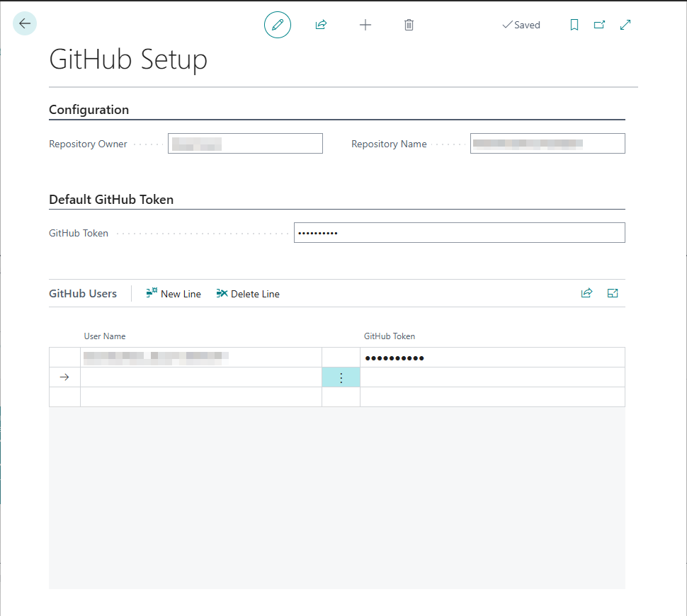Click the Repository Name field
Screen dimensions: 687x616
547,143
